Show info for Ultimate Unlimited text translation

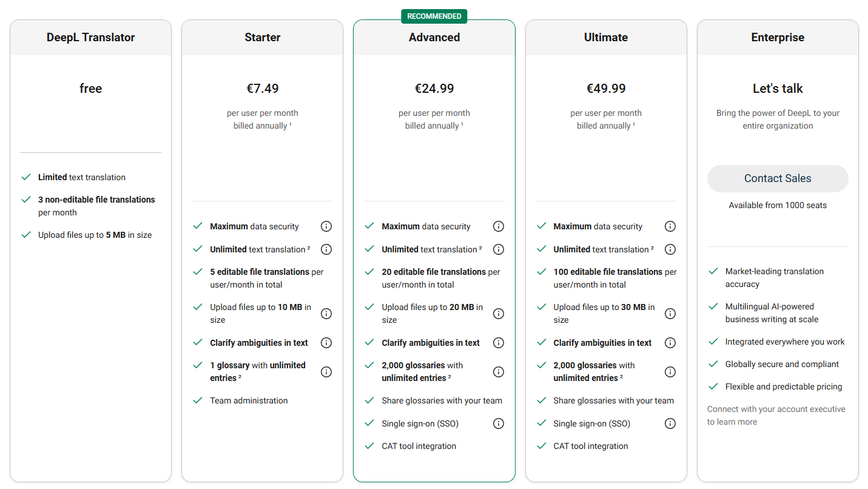(x=670, y=249)
